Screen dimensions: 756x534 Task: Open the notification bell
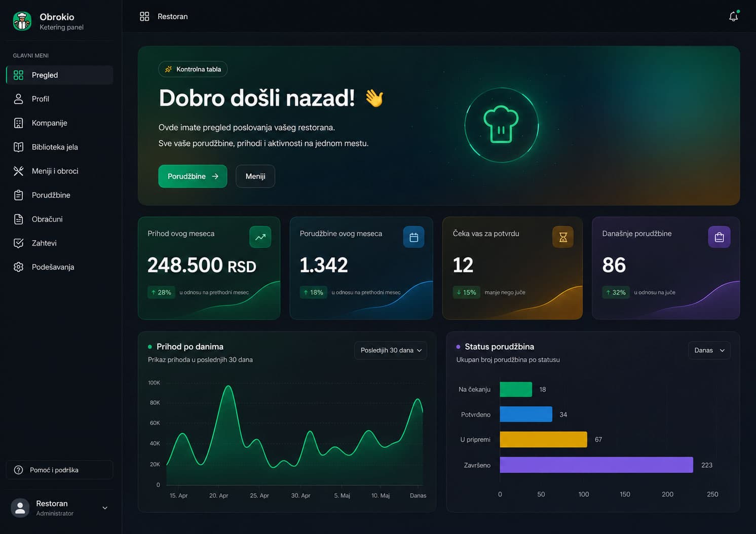733,16
